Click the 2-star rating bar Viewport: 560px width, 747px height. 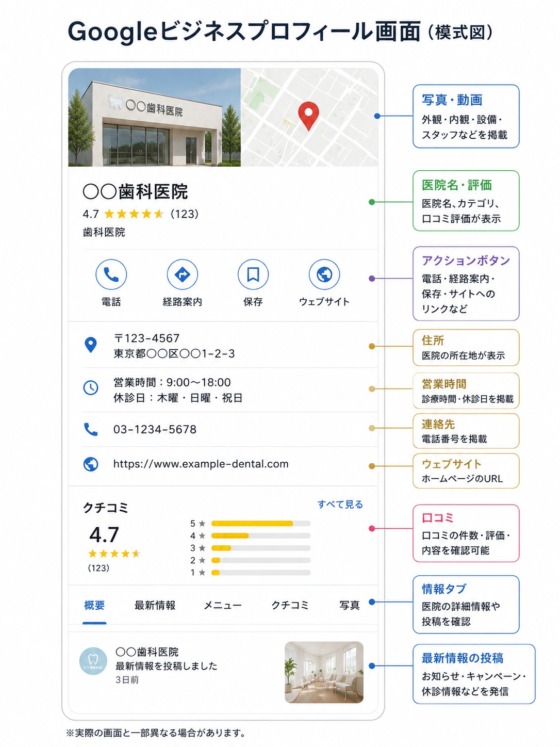261,560
